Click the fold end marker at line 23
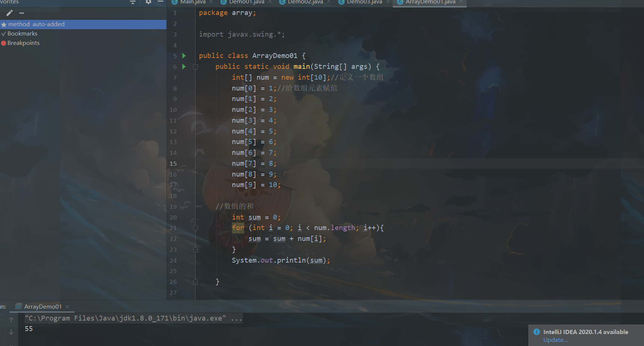 pos(195,249)
